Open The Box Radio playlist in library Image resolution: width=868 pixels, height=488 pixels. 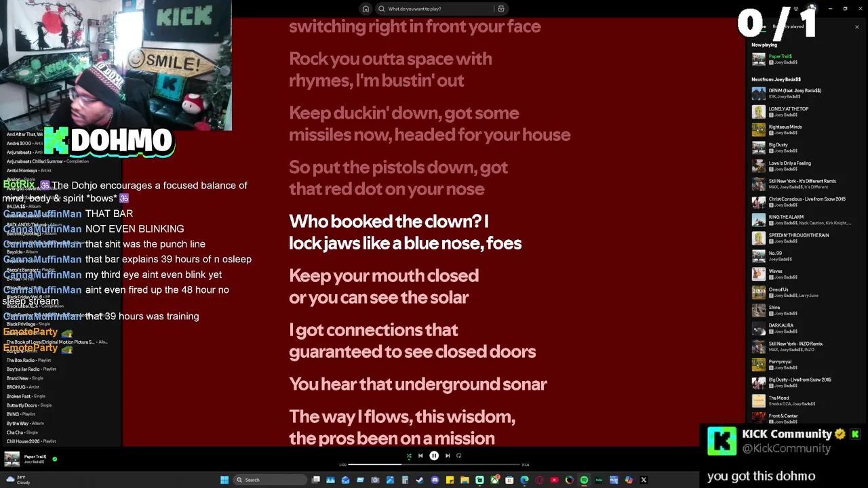point(28,360)
